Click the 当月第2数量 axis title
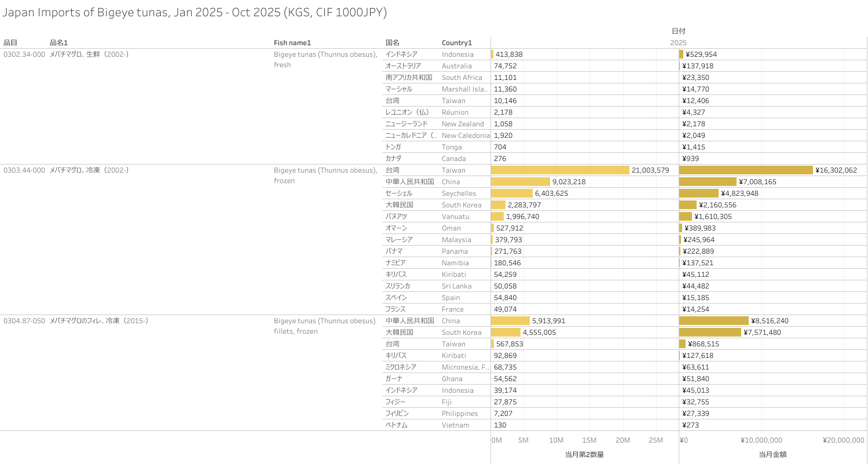The image size is (868, 464). coord(584,455)
